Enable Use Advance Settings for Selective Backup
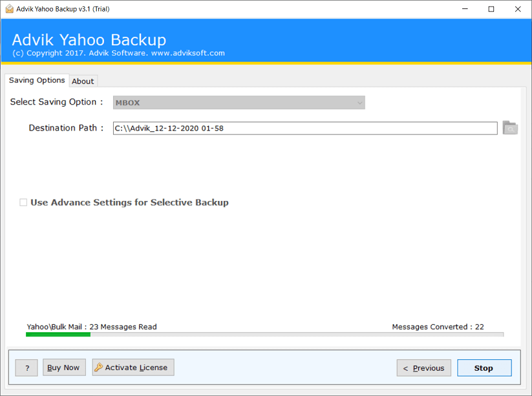 23,202
